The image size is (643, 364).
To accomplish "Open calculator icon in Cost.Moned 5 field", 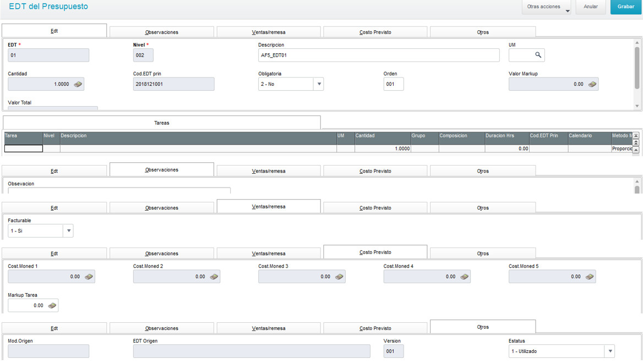I will [589, 277].
